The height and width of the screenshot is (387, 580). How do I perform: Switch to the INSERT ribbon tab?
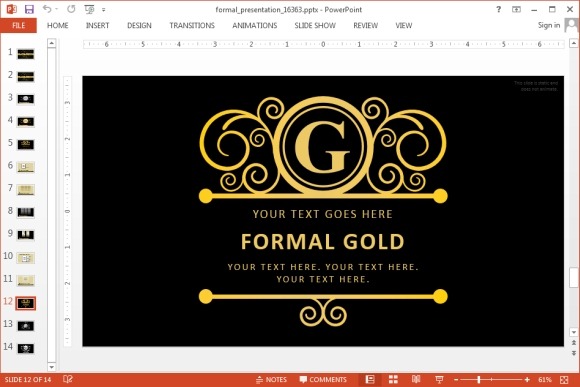[97, 26]
